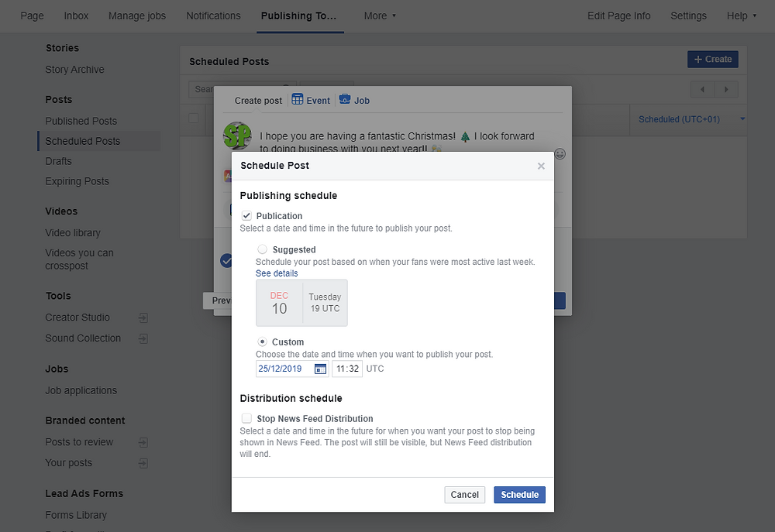Select the Suggested radio option
Screen dimensions: 775x532
[262, 249]
